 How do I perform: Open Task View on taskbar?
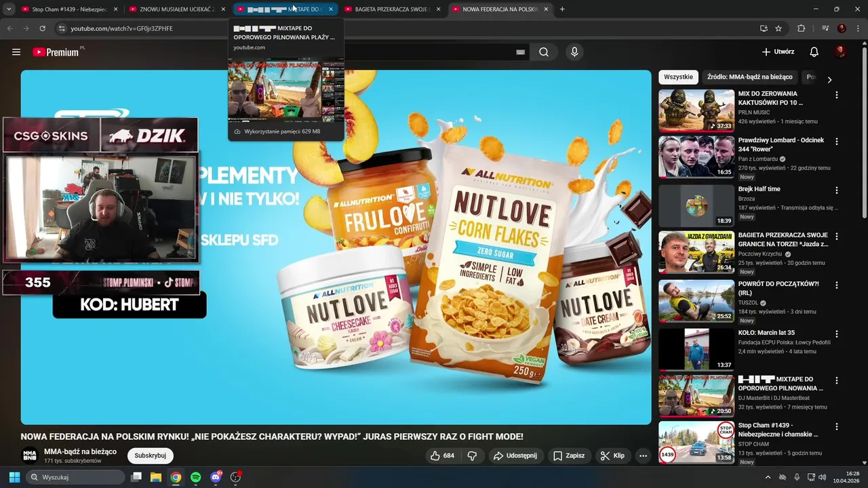pos(136,477)
